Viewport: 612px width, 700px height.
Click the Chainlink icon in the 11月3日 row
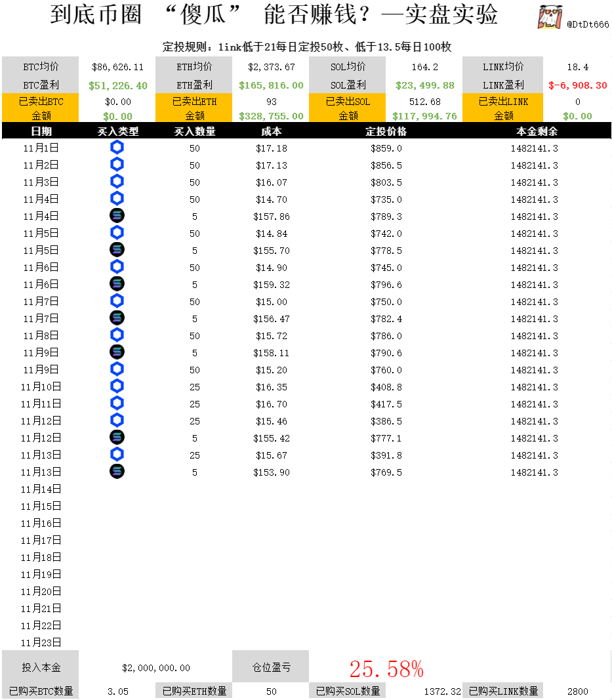coord(117,181)
